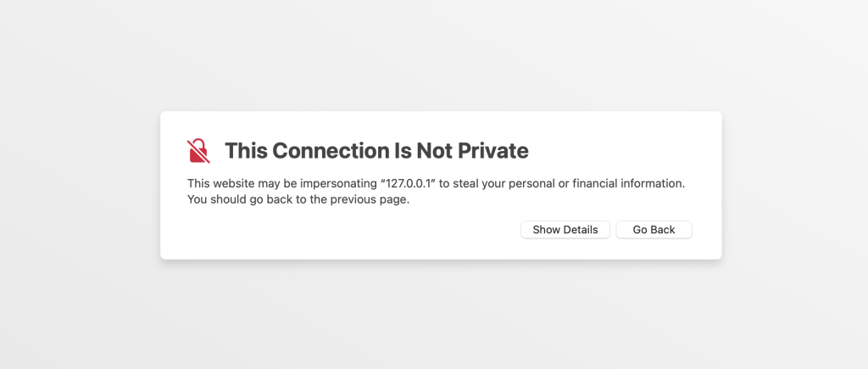Click the "This Connection Is Not Private" heading

[376, 151]
